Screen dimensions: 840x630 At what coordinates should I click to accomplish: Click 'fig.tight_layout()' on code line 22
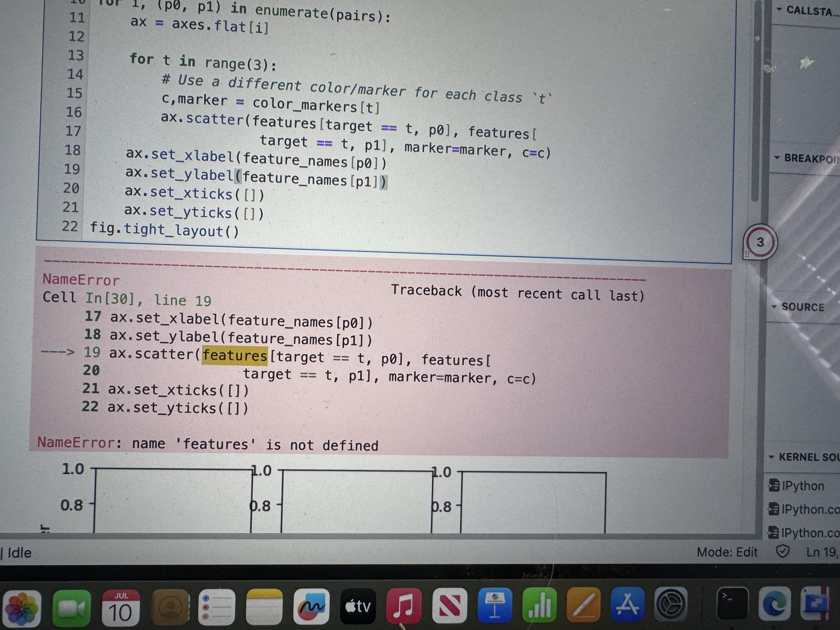click(x=164, y=230)
